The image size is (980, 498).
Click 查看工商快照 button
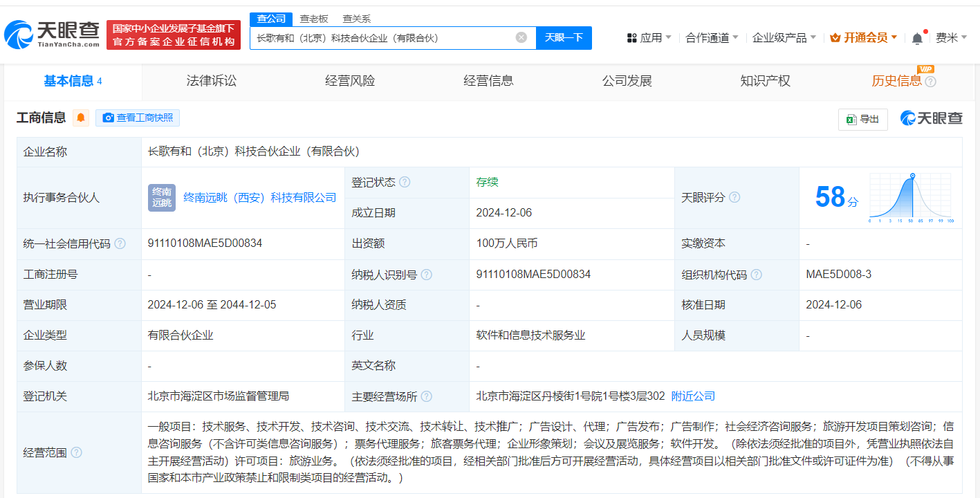(x=138, y=118)
